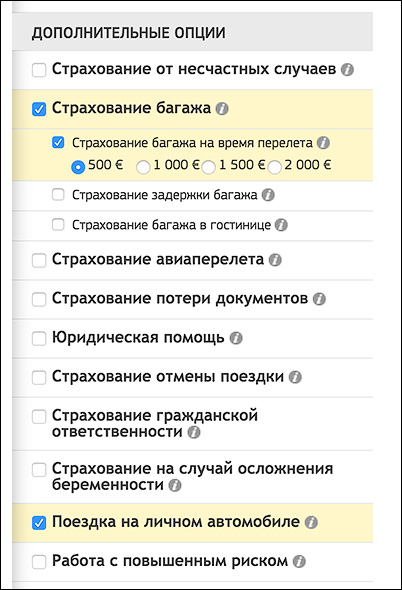Enable Страхование от несчастных случаев checkbox
The image size is (402, 590).
39,70
